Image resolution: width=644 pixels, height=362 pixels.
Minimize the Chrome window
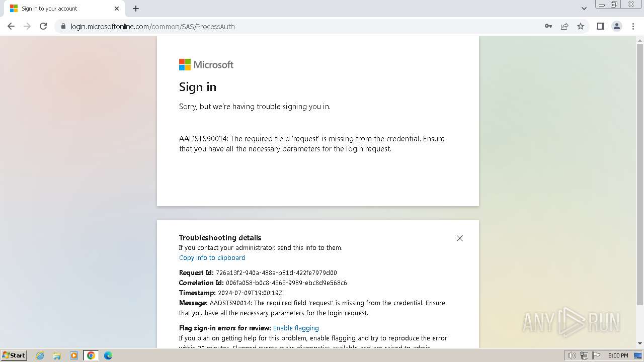(602, 5)
